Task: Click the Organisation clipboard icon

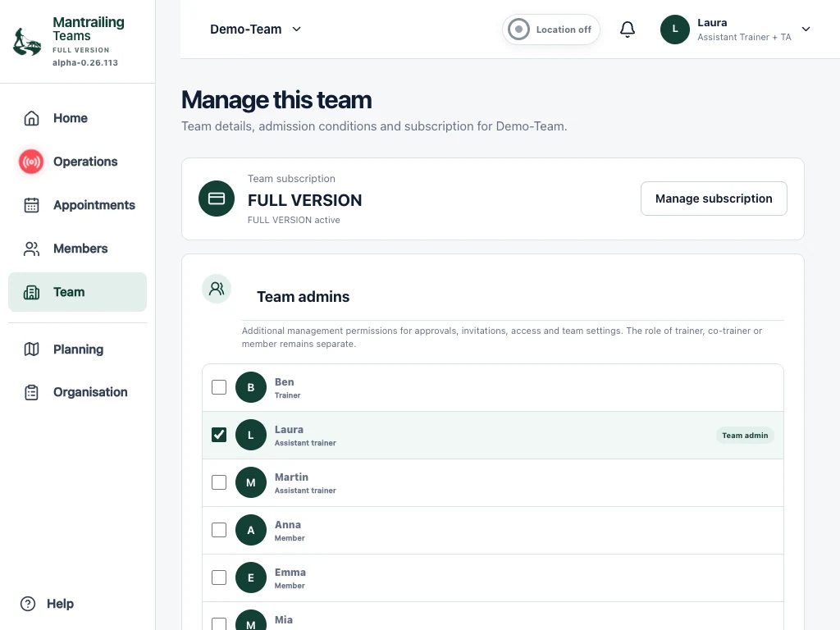Action: point(32,392)
